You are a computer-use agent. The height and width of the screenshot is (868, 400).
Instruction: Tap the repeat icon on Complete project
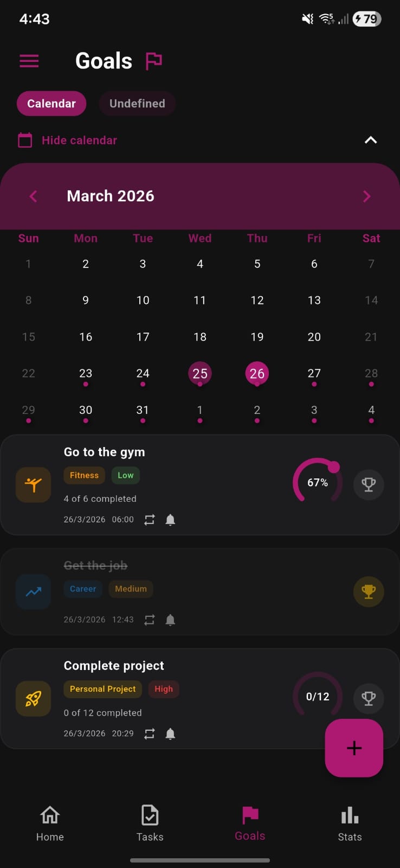pos(150,733)
